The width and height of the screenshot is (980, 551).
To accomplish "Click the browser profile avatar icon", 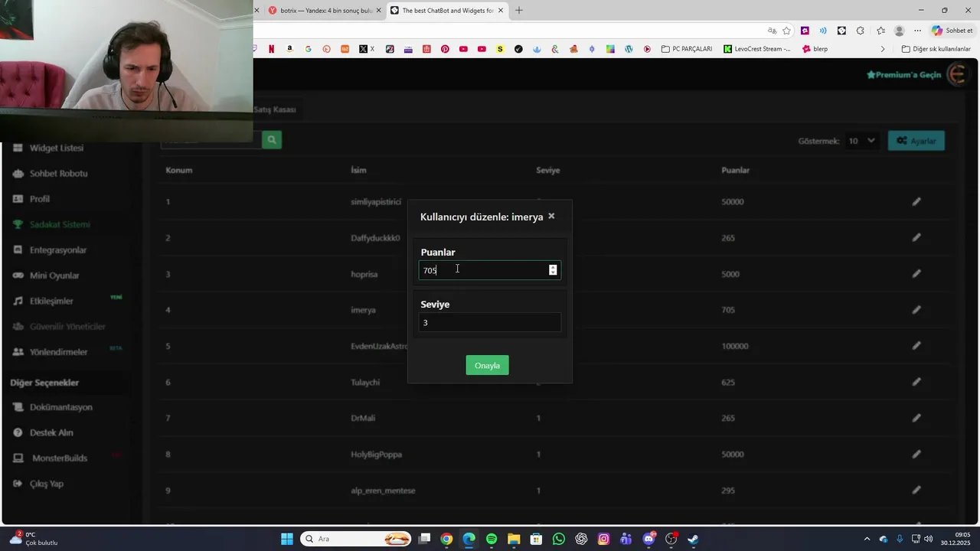I will (x=899, y=31).
